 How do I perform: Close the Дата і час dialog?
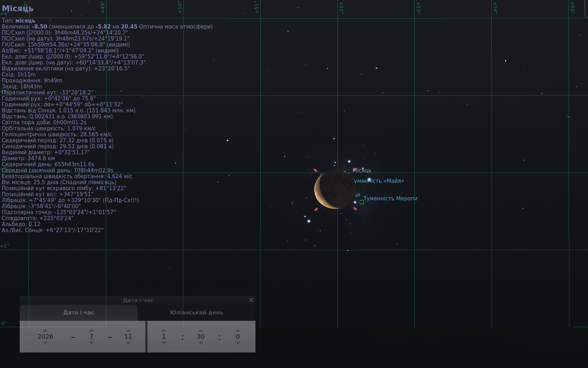click(251, 300)
